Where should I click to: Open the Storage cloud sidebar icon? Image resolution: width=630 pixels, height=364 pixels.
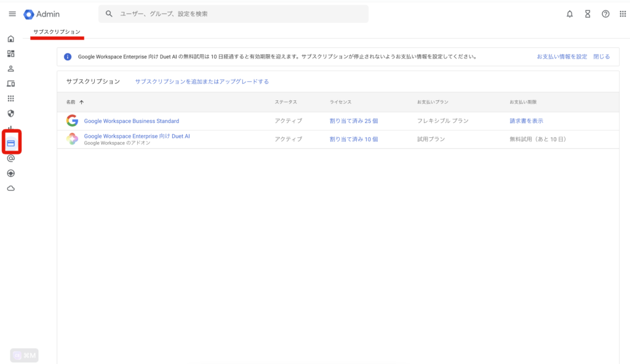(11, 188)
